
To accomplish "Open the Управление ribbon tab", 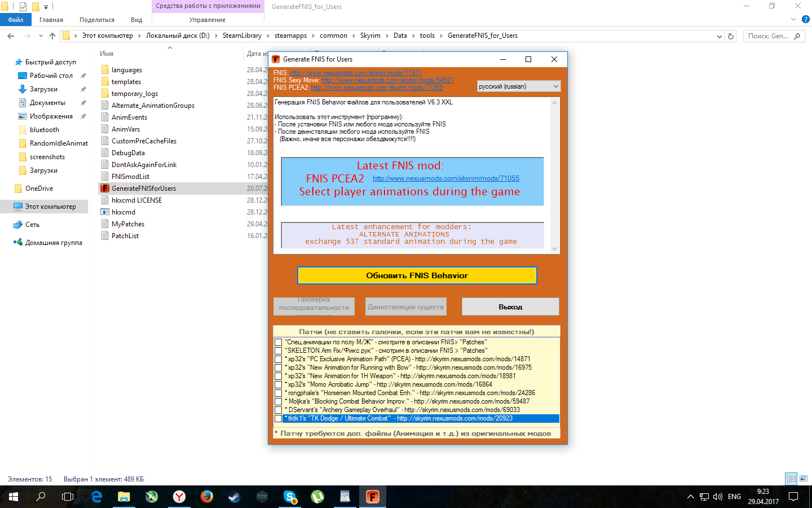I will click(x=208, y=20).
